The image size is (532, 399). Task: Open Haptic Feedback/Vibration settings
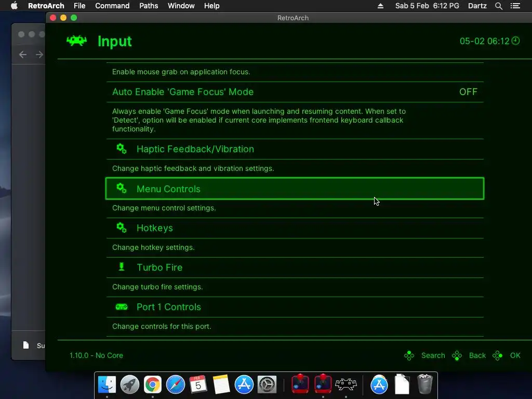coord(295,149)
